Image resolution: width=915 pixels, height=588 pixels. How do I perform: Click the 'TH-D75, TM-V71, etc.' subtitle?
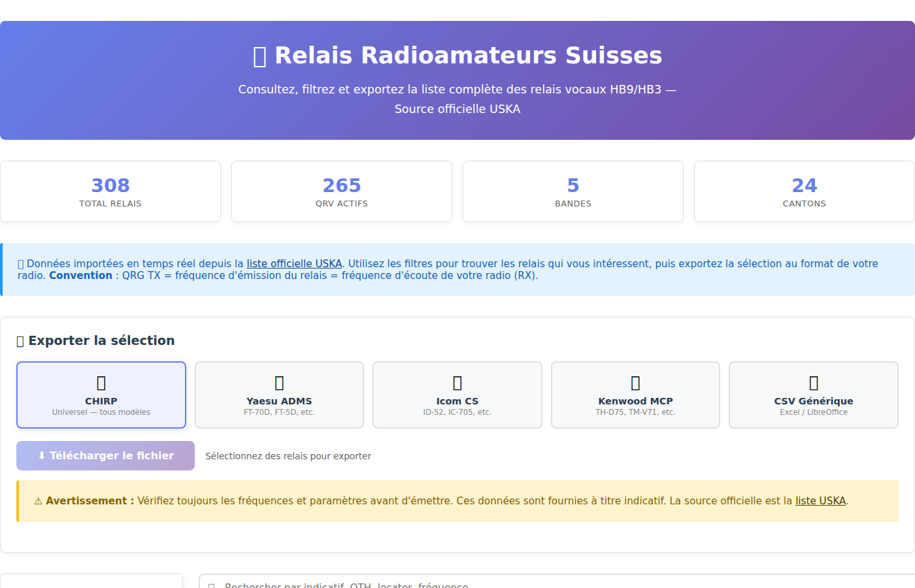click(x=635, y=412)
